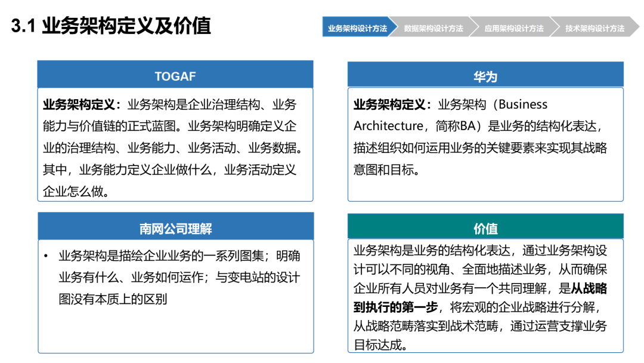The height and width of the screenshot is (363, 644).
Task: Switch to the 数据架构设计方法 step
Action: [434, 27]
